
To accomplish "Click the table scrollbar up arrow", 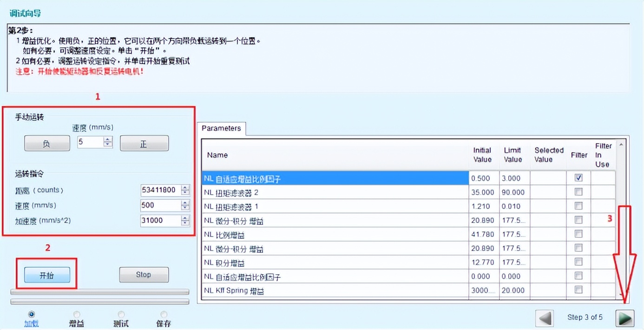I will pyautogui.click(x=621, y=145).
